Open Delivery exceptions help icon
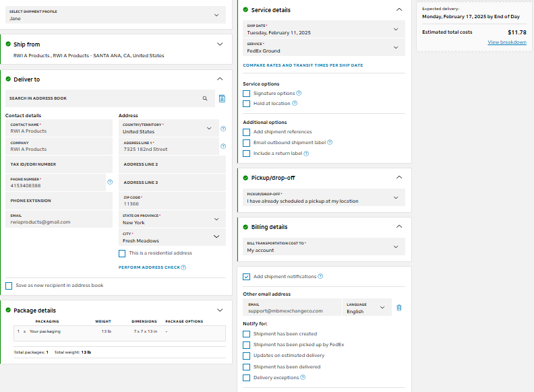The width and height of the screenshot is (534, 392). pyautogui.click(x=303, y=377)
